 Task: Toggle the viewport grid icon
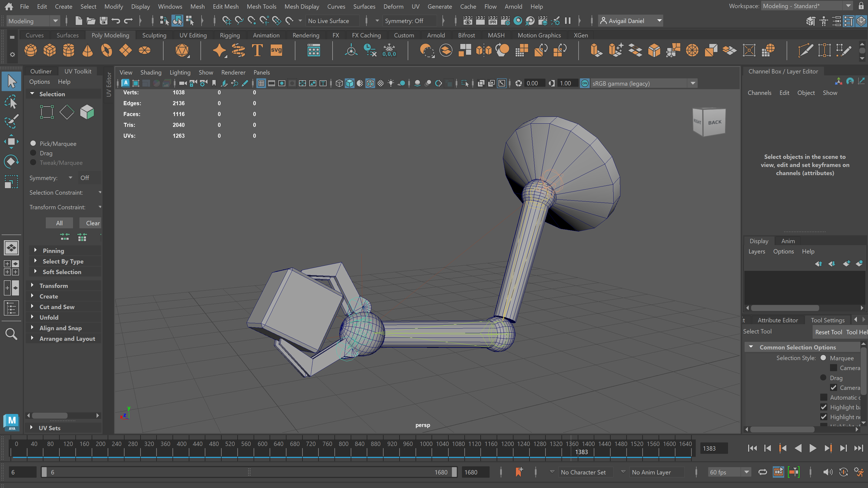pos(261,83)
